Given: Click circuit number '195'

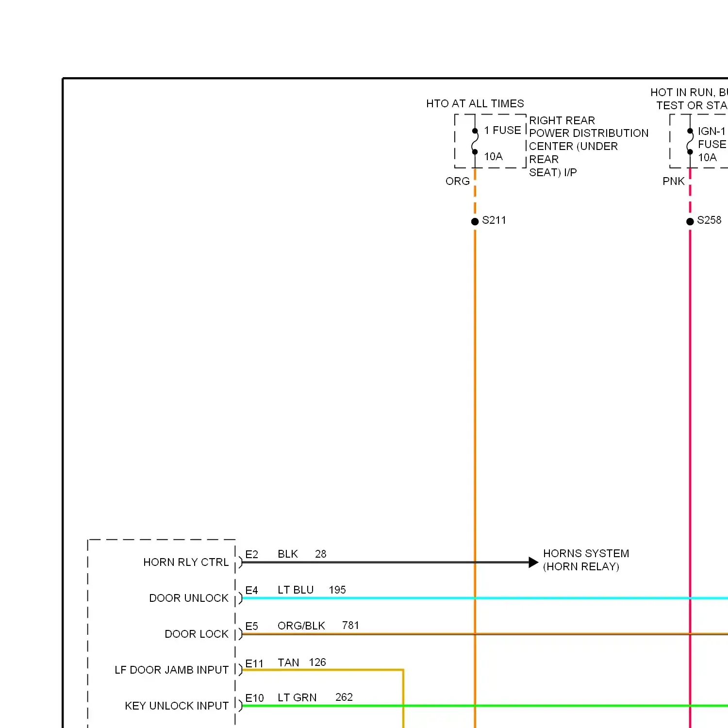Looking at the screenshot, I should pyautogui.click(x=337, y=590).
